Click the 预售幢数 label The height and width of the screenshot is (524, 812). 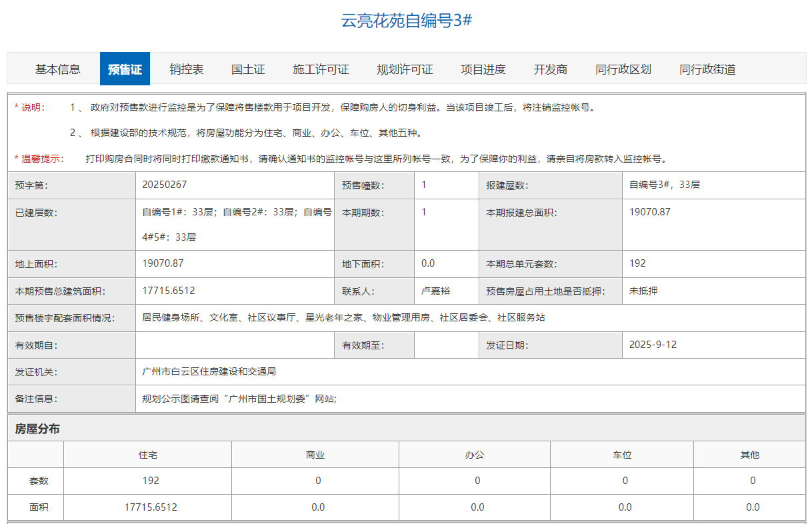coord(363,185)
